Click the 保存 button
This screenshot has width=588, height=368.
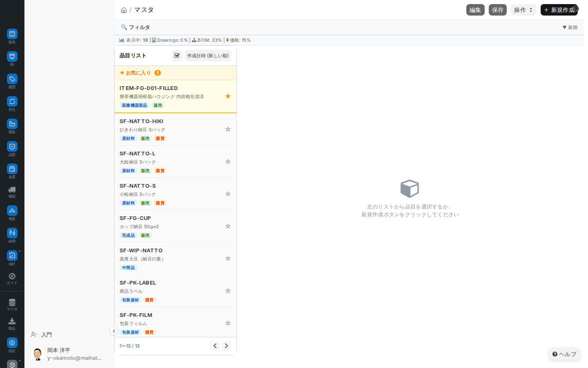tap(498, 10)
